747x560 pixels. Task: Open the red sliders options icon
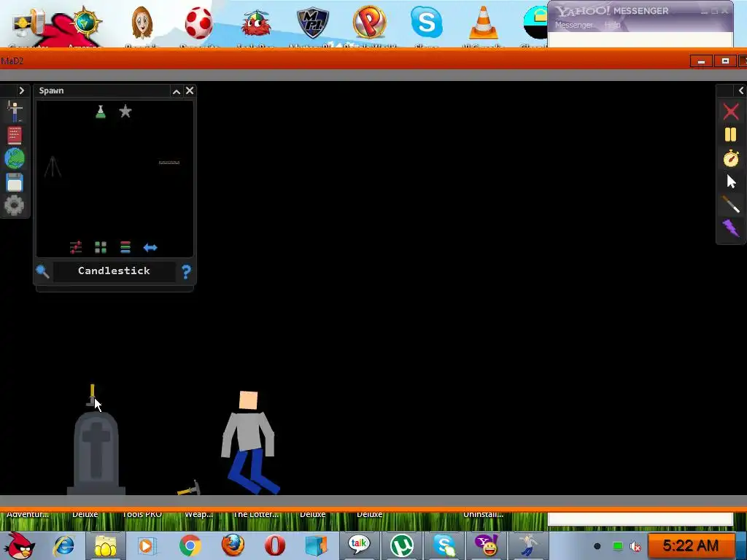tap(76, 247)
